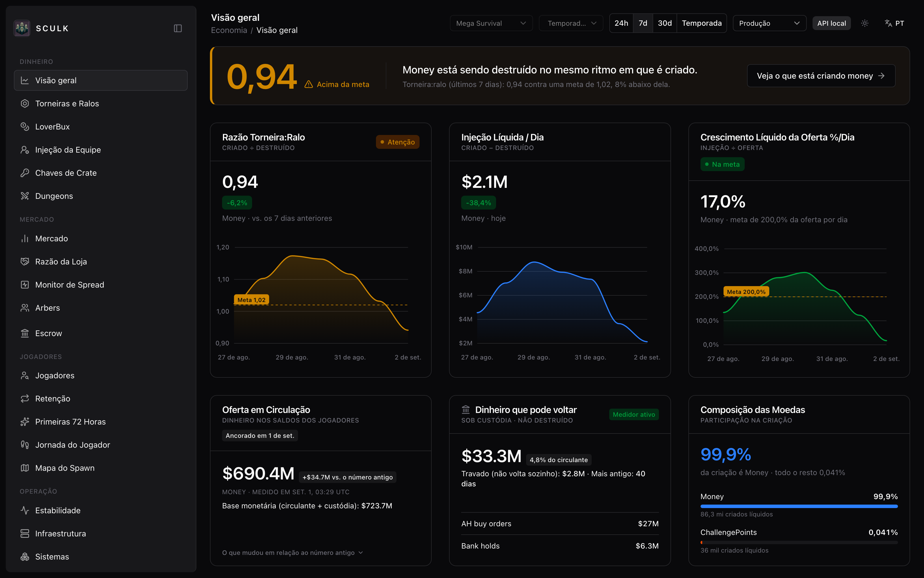This screenshot has height=578, width=924.
Task: Click the '4,8% do circulante' chip
Action: [x=559, y=460]
